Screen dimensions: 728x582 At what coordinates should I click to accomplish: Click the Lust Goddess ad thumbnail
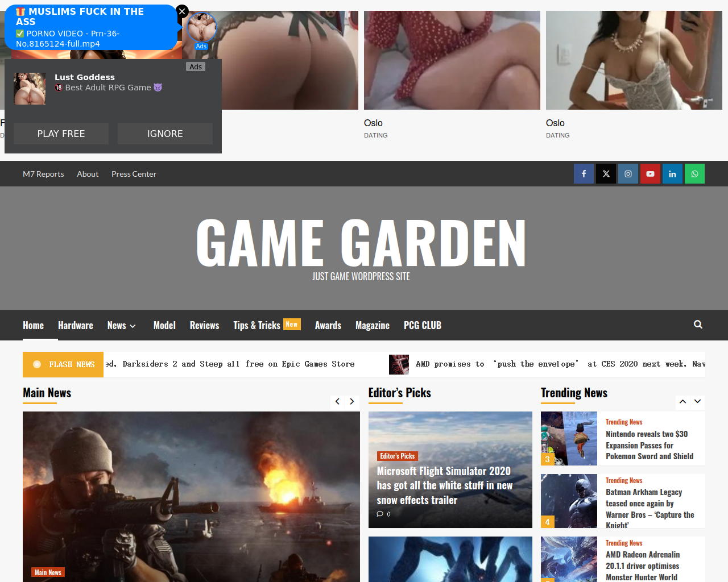(x=30, y=88)
